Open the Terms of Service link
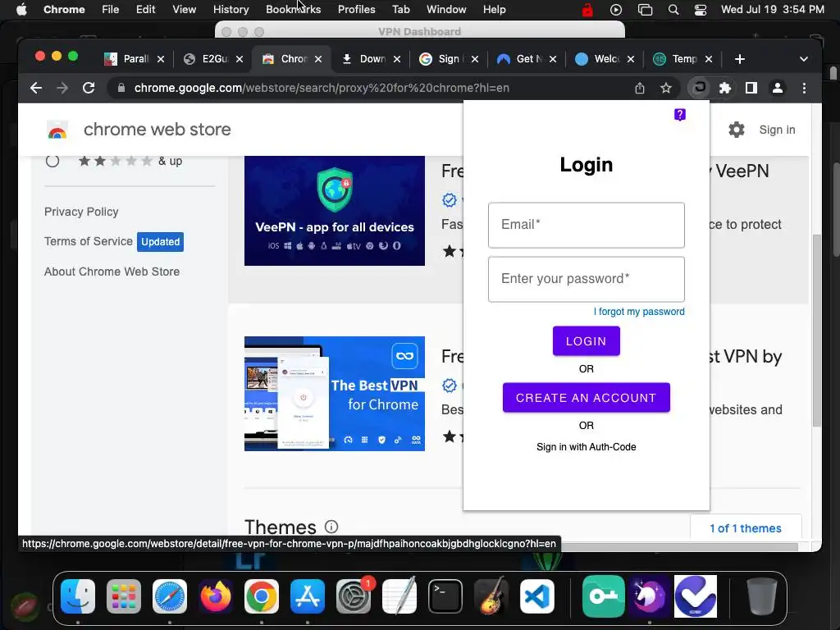 click(89, 241)
